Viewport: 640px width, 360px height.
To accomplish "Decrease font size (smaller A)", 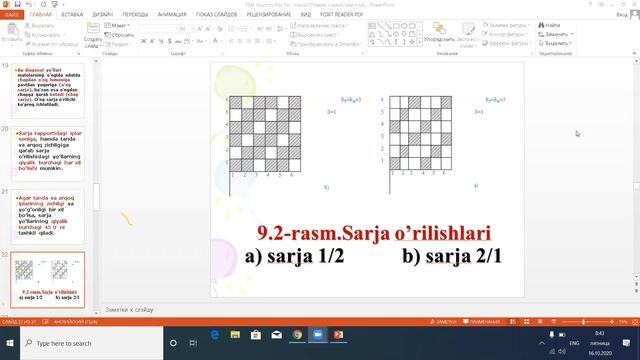I will [x=208, y=29].
